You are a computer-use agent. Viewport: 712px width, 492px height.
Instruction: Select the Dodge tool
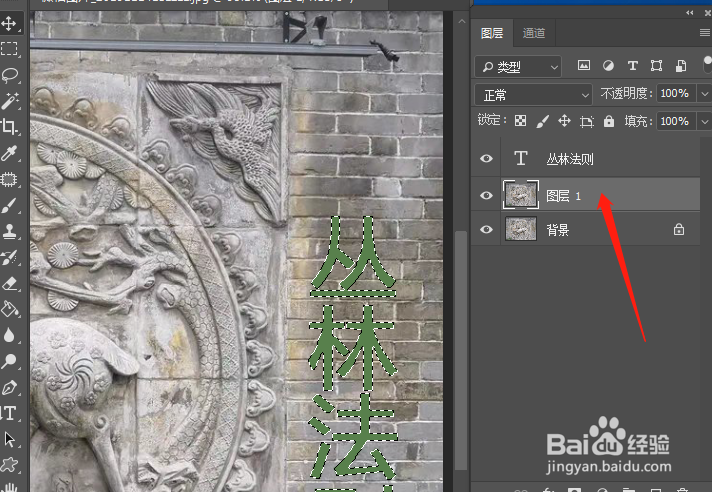pyautogui.click(x=9, y=361)
